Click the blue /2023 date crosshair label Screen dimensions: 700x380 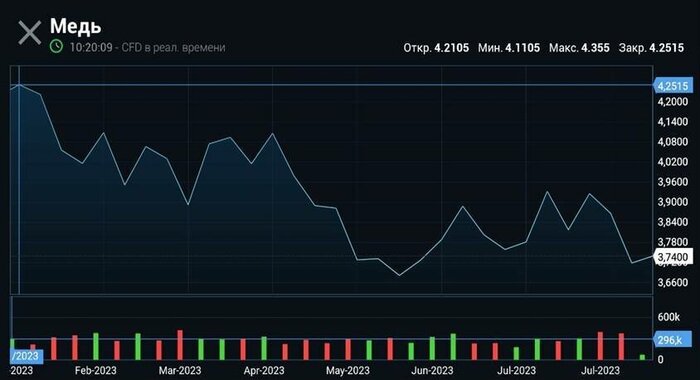point(26,356)
